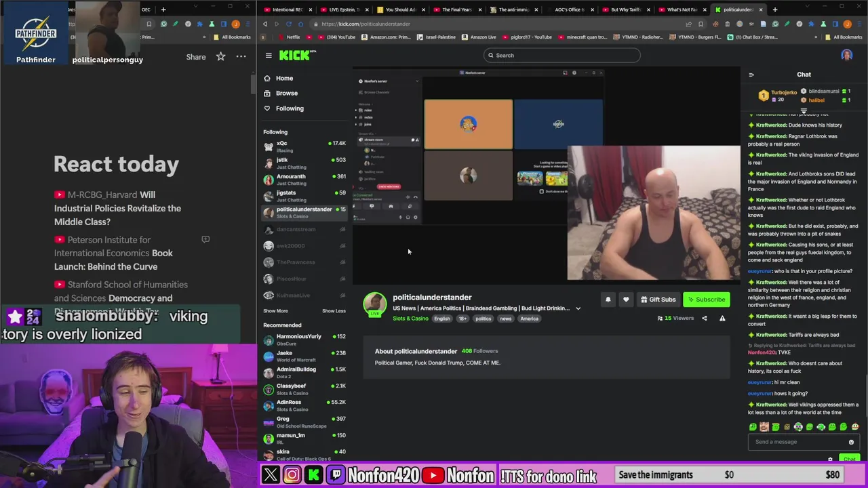The height and width of the screenshot is (488, 868).
Task: Select jigstats in the Following list
Action: click(x=304, y=196)
